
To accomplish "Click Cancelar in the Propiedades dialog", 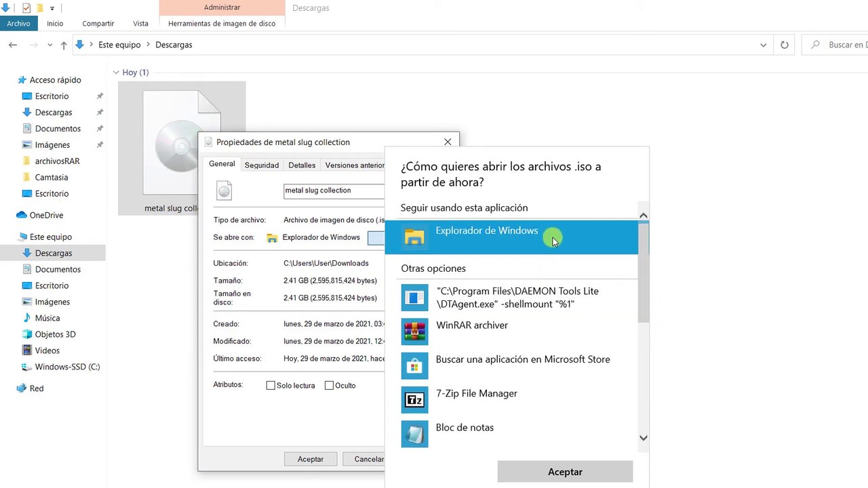I will coord(365,459).
